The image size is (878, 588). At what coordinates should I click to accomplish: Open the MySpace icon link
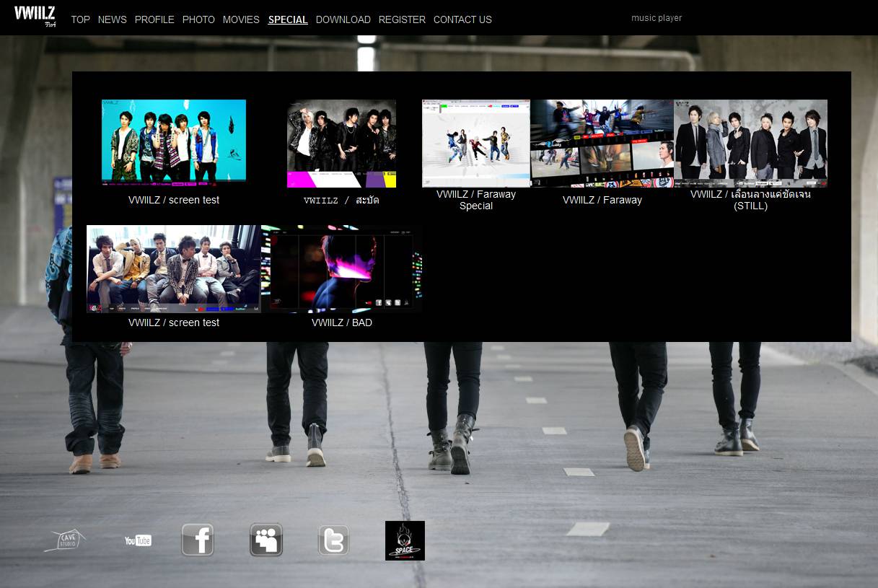[266, 540]
